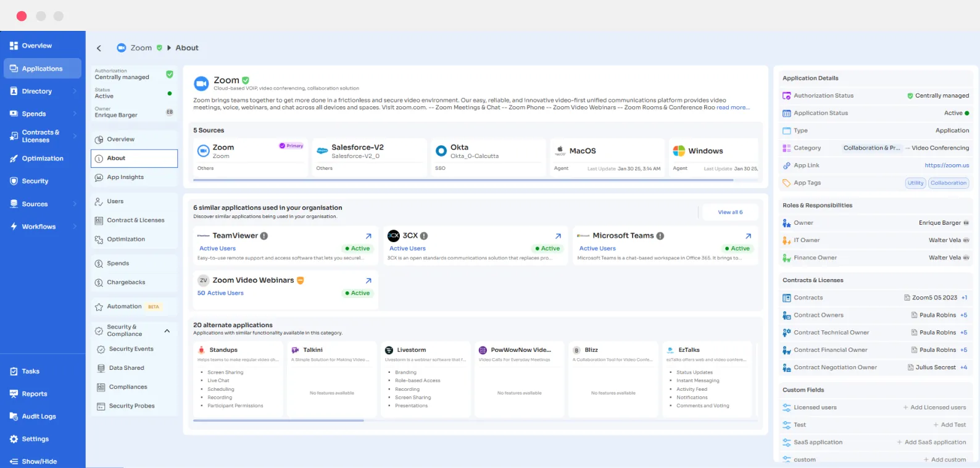Image resolution: width=980 pixels, height=468 pixels.
Task: Click the Talkini app icon
Action: (295, 350)
